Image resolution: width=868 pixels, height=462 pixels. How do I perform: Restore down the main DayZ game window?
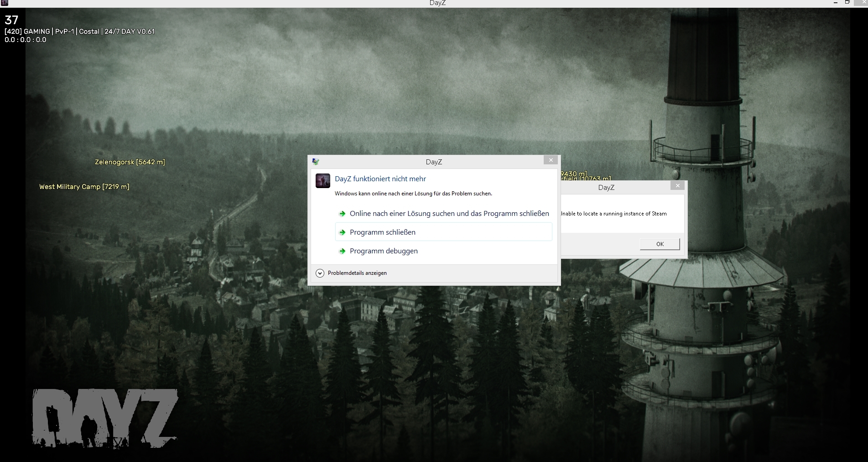click(x=847, y=3)
